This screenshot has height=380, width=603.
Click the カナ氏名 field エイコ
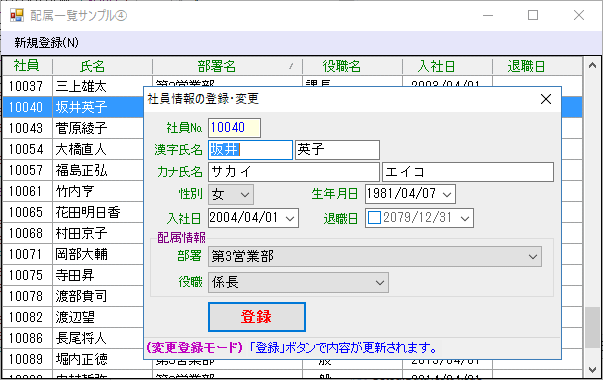[468, 172]
